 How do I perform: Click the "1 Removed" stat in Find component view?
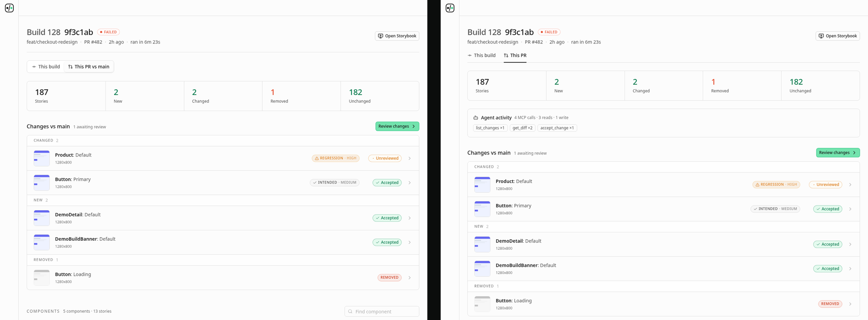301,96
